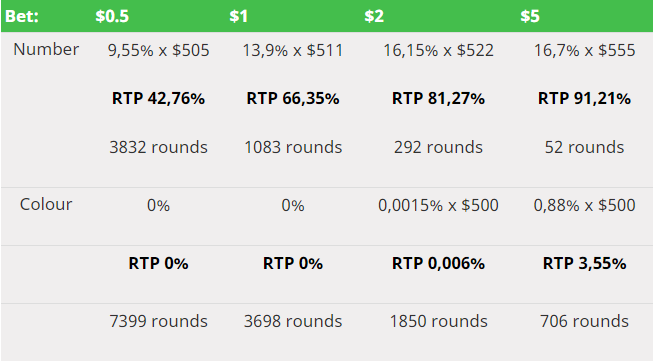
Task: Select the RTP 42,76% value
Action: pos(158,99)
